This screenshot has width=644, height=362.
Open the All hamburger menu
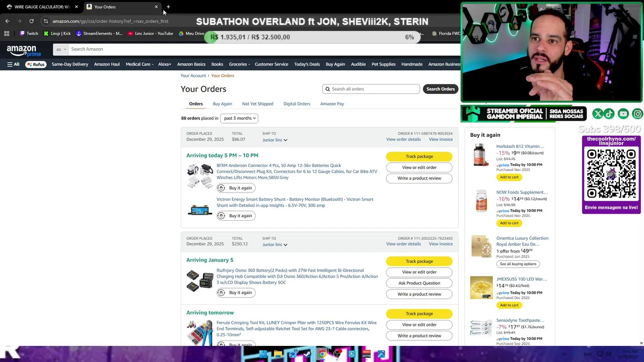13,64
